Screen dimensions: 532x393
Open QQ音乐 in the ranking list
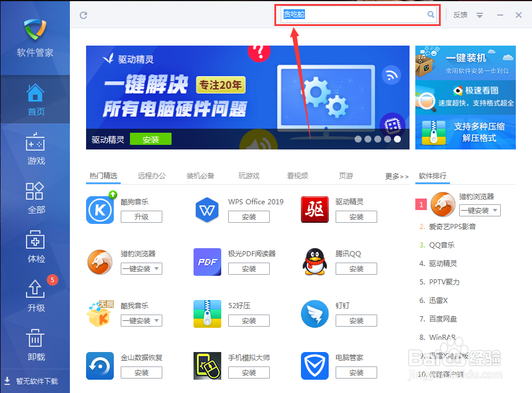442,245
